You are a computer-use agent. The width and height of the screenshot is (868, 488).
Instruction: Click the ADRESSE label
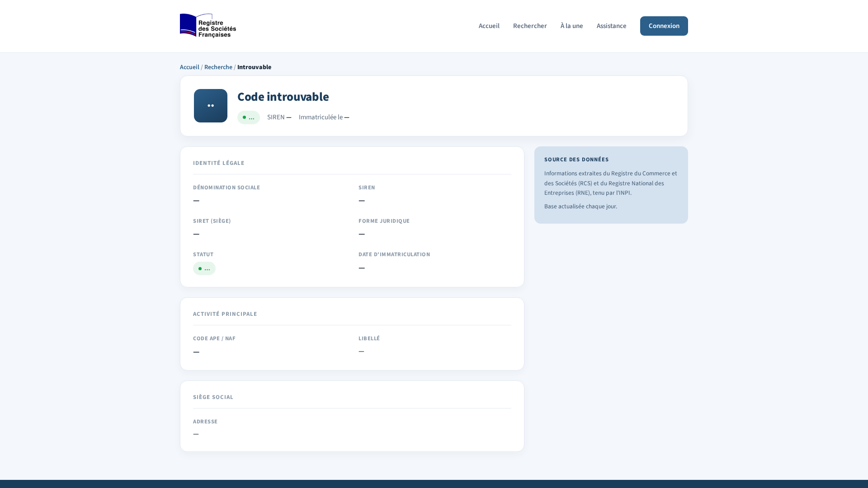tap(205, 422)
